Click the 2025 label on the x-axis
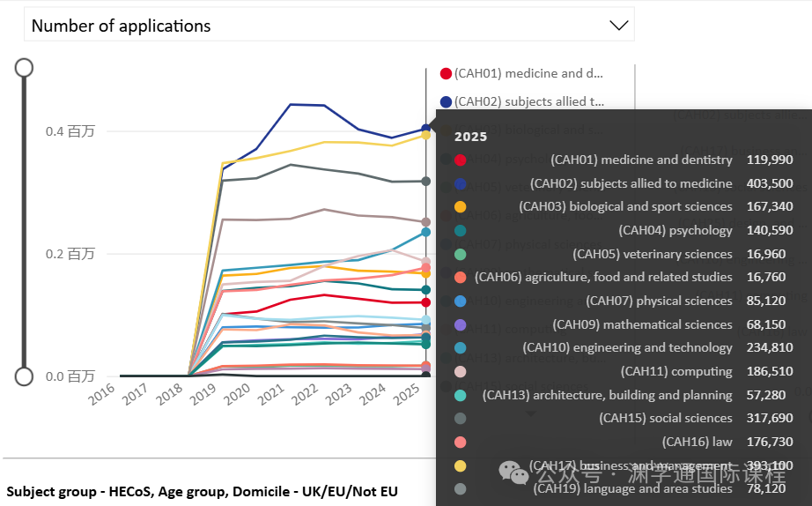 [x=407, y=394]
